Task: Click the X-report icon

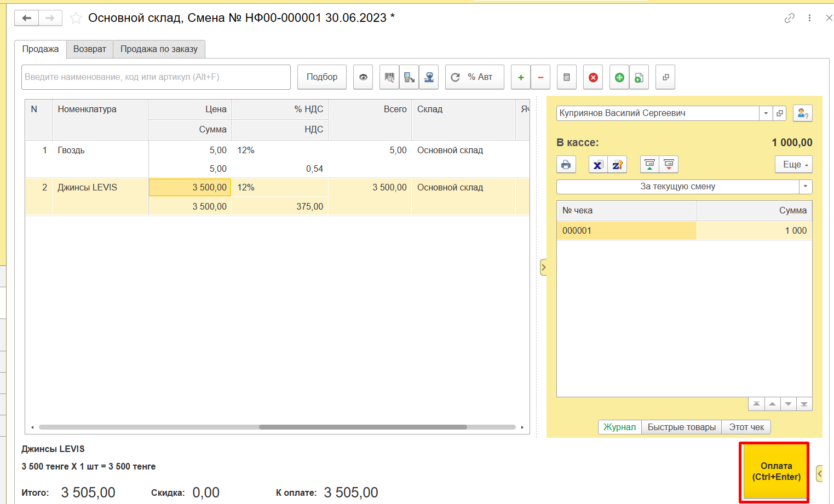Action: click(598, 165)
